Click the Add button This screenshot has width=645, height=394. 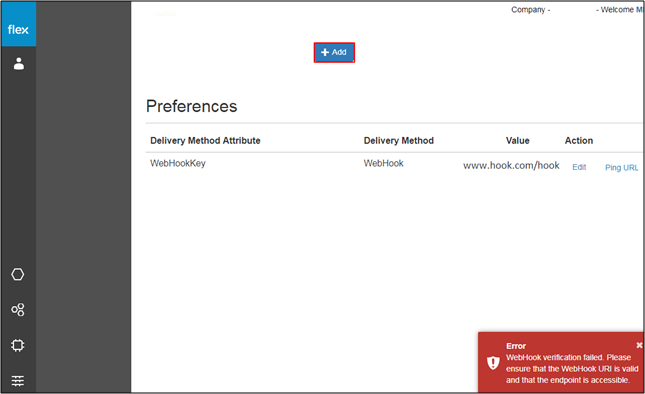pyautogui.click(x=334, y=52)
